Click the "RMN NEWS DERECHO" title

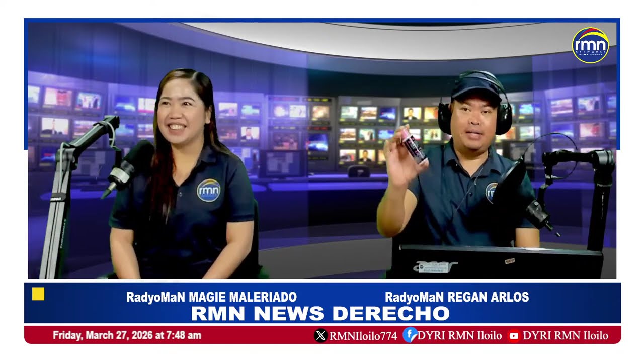(x=320, y=314)
